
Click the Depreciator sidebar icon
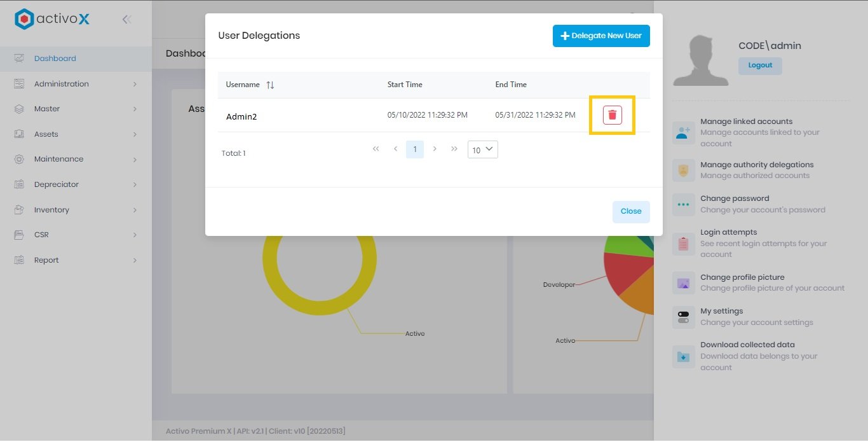click(18, 184)
